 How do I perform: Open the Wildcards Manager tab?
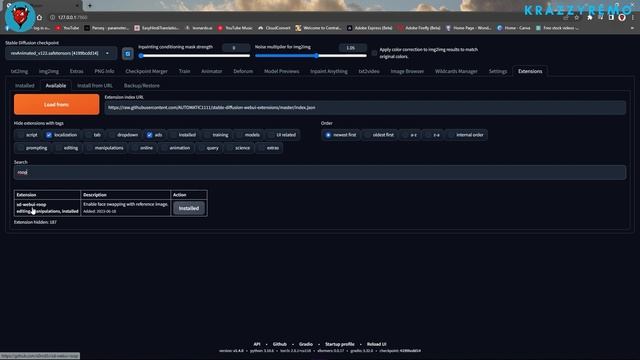click(x=456, y=71)
